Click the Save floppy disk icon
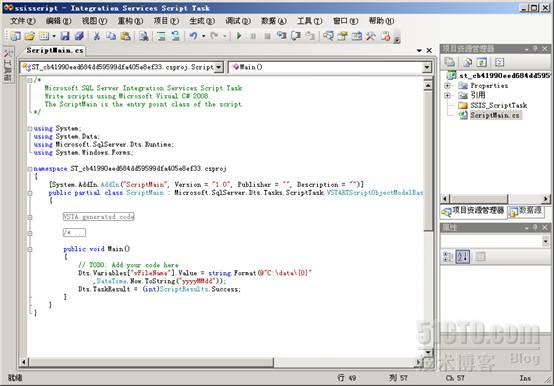Screen dimensions: 554x386 65,36
